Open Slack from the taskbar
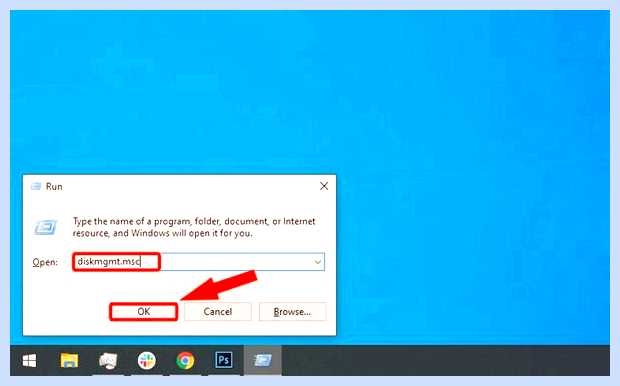The image size is (620, 386). click(147, 360)
